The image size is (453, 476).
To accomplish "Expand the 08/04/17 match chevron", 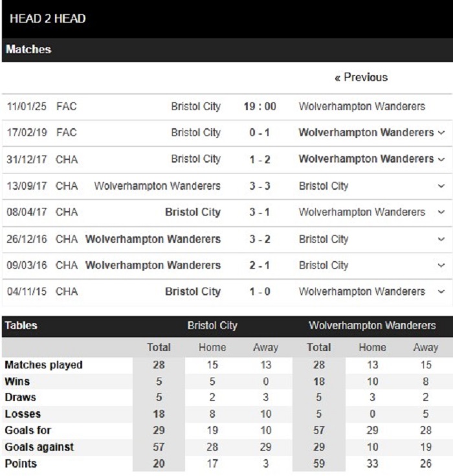I will [441, 212].
